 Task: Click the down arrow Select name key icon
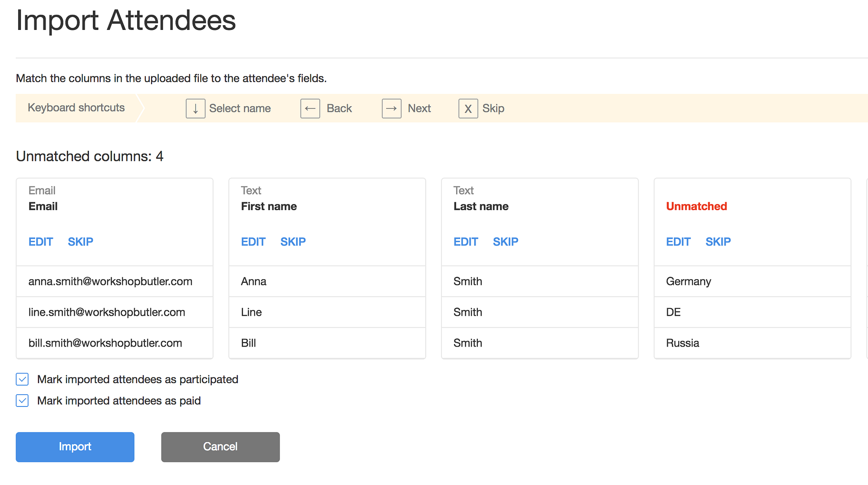[195, 108]
